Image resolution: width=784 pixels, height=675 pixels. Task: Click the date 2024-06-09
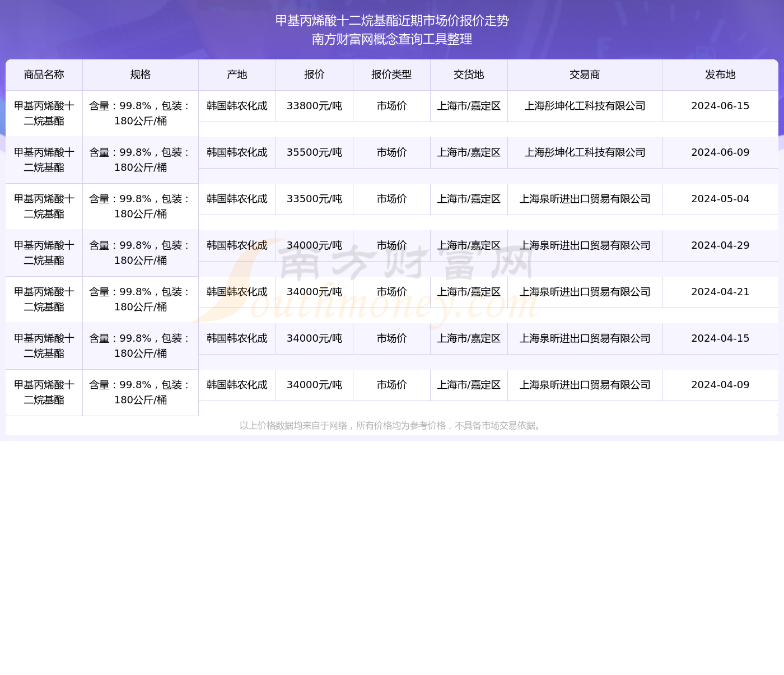pos(720,152)
